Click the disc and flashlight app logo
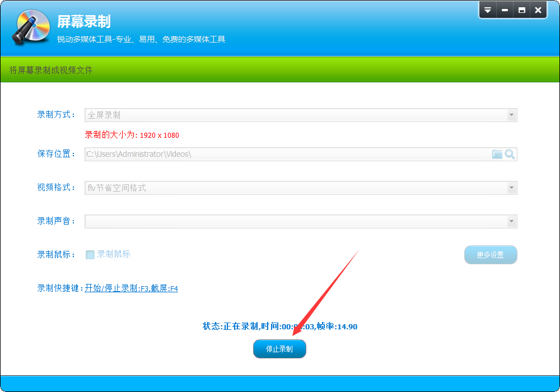The height and width of the screenshot is (392, 560). (31, 27)
